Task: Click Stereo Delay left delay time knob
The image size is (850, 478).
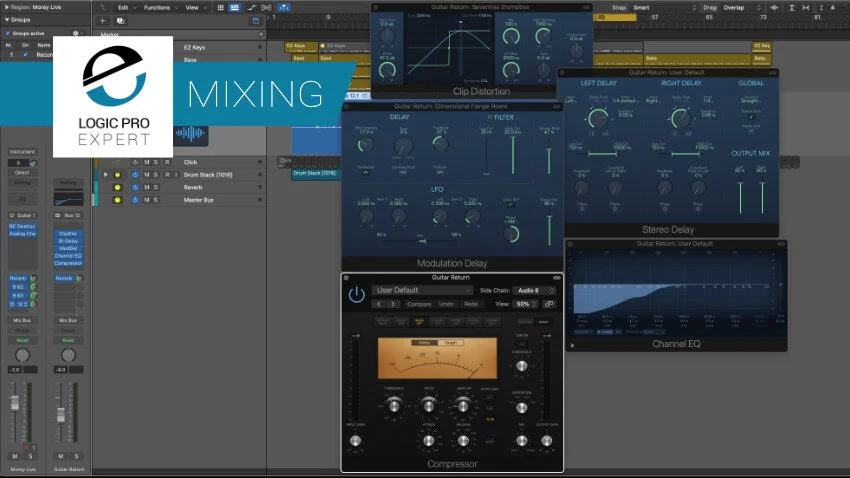Action: click(598, 117)
